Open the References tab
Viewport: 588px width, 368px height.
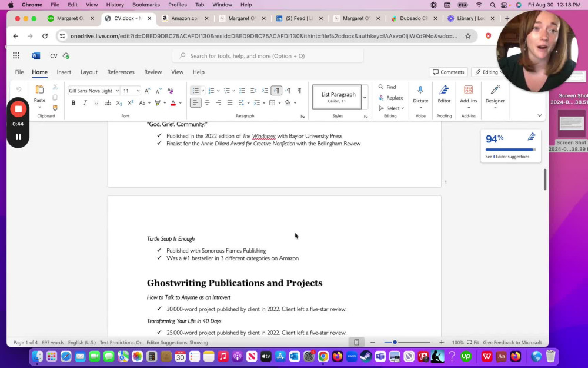click(x=121, y=72)
